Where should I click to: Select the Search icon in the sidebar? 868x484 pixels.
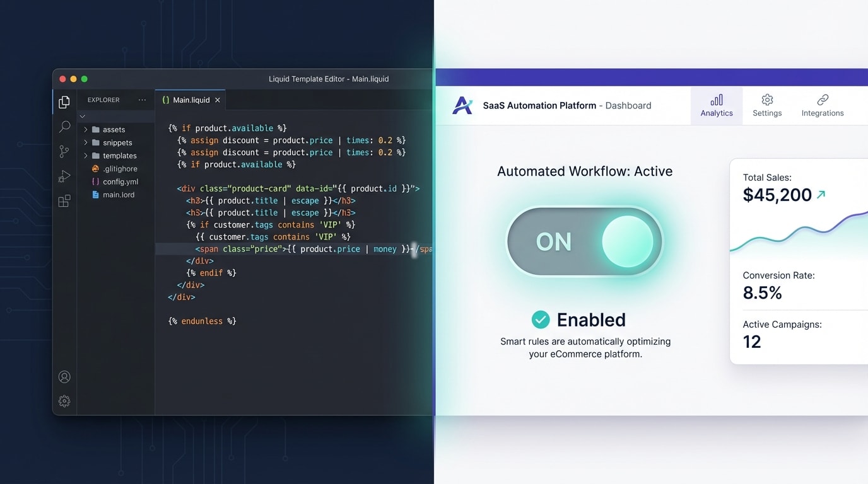click(64, 127)
